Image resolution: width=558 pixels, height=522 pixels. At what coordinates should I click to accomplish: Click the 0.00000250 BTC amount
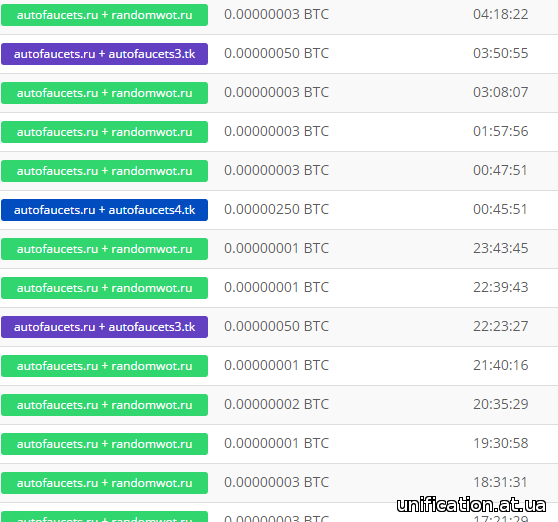(276, 209)
